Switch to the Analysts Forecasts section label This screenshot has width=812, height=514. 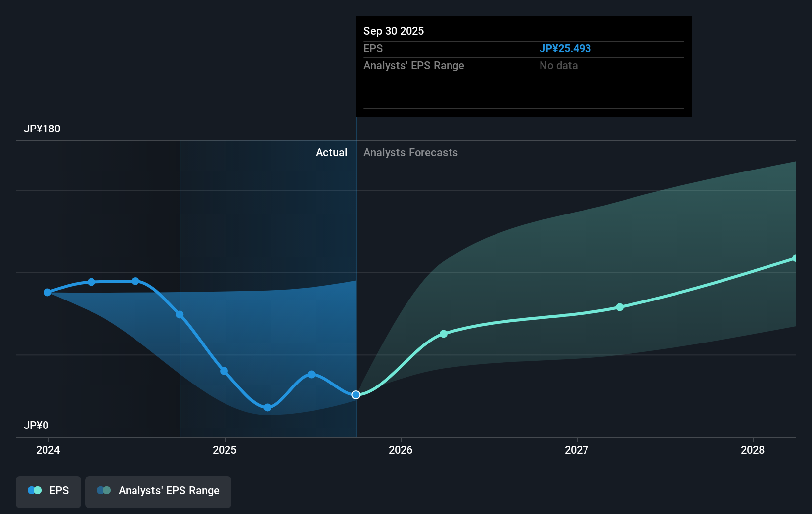pos(410,152)
